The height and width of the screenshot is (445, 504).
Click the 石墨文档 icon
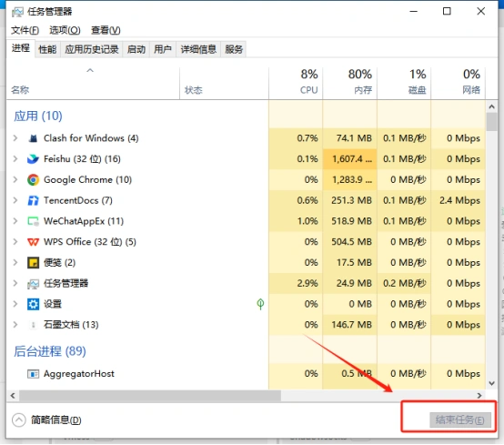(33, 325)
